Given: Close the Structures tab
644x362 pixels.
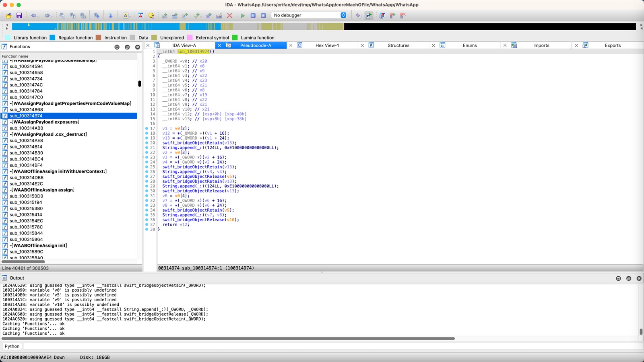Looking at the screenshot, I should tap(362, 45).
